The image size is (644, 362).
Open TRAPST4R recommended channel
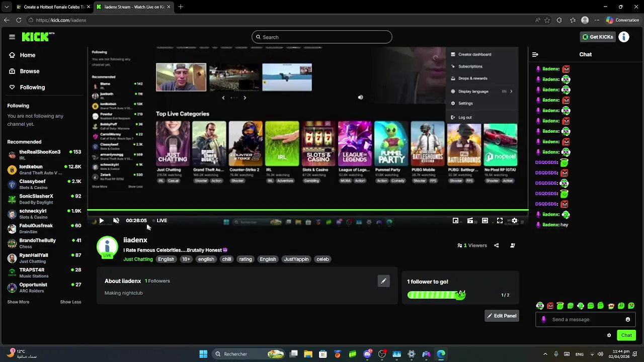(x=44, y=273)
